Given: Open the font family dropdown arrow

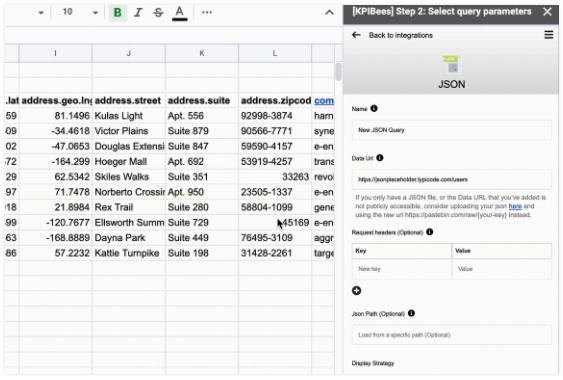Looking at the screenshot, I should point(41,13).
